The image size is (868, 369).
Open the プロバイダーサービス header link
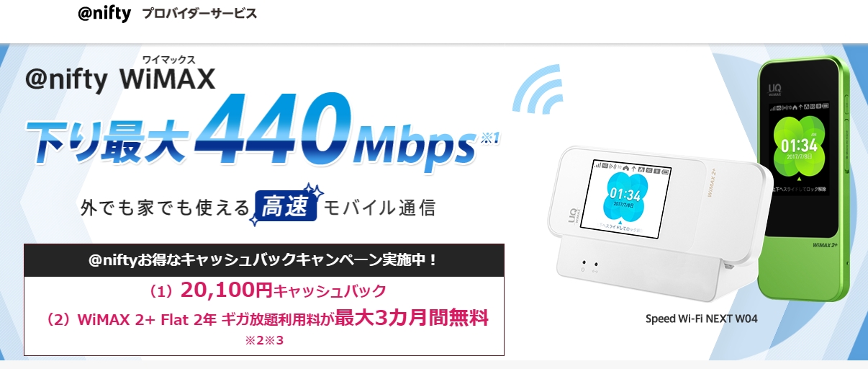coord(199,14)
